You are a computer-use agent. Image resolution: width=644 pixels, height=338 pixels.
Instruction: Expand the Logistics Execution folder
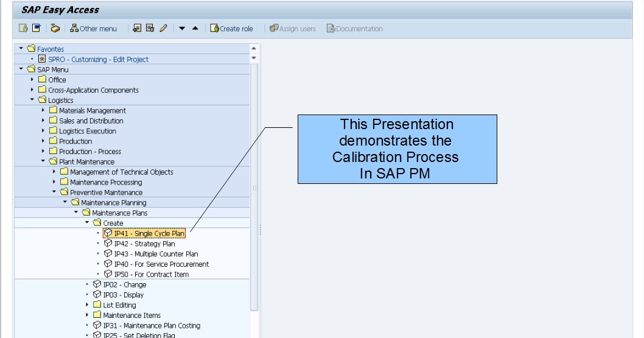tap(43, 130)
